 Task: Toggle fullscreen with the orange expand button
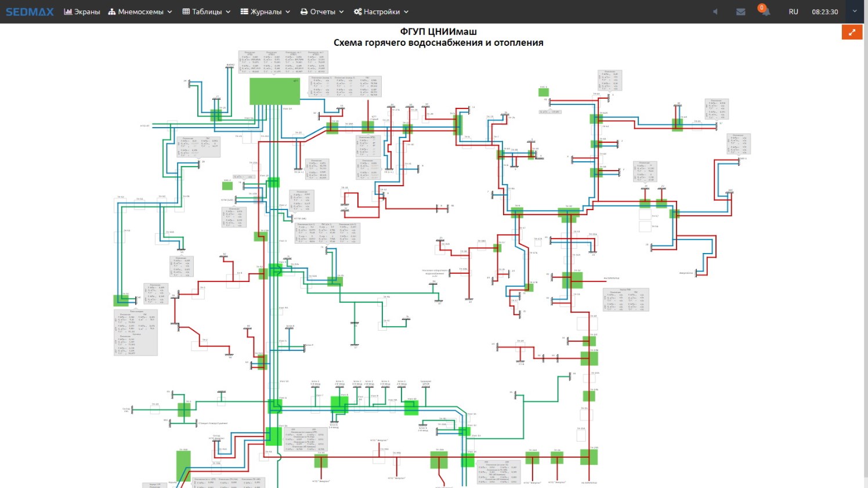tap(852, 32)
